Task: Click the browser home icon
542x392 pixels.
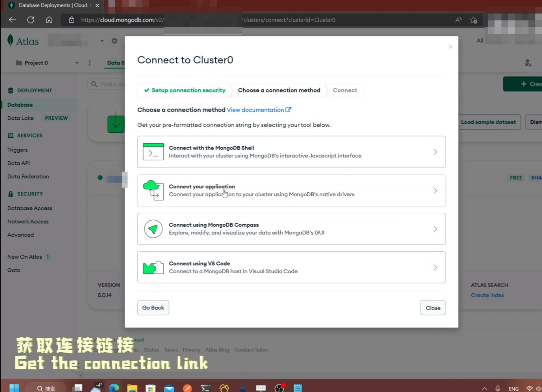Action: (x=49, y=20)
